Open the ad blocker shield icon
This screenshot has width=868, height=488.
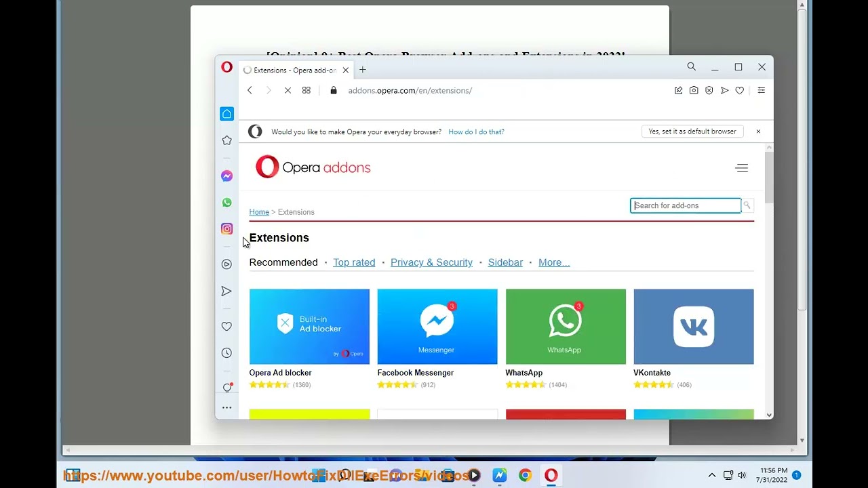[x=709, y=90]
